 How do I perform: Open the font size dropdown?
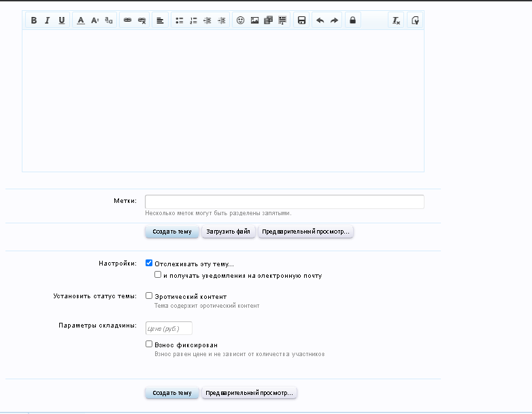(x=95, y=20)
